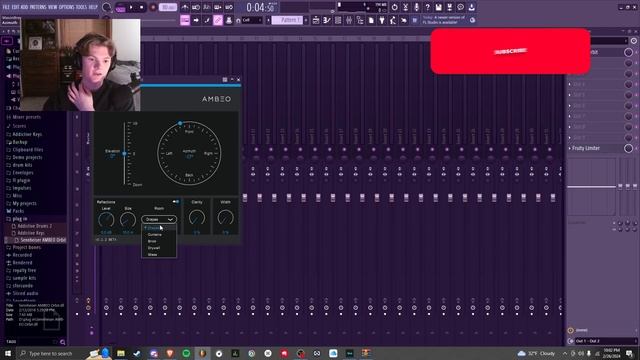Toggle the loop recording icon
This screenshot has height=360, width=640.
coord(229,7)
